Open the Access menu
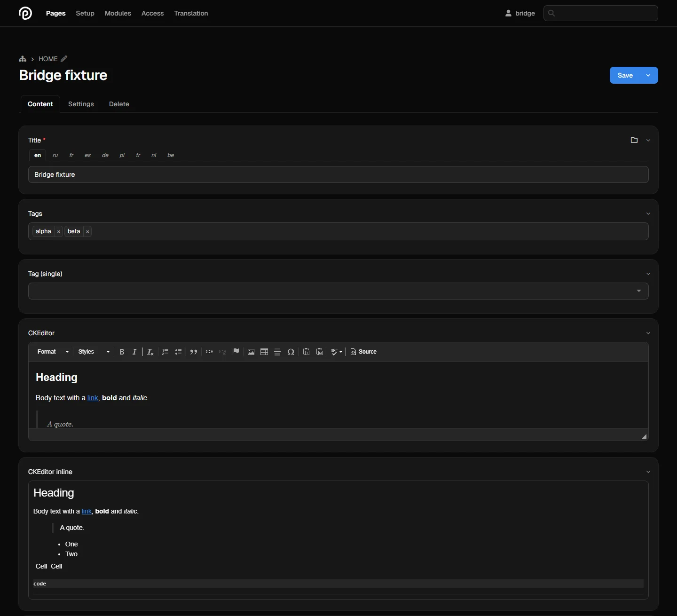The image size is (677, 616). [x=153, y=13]
